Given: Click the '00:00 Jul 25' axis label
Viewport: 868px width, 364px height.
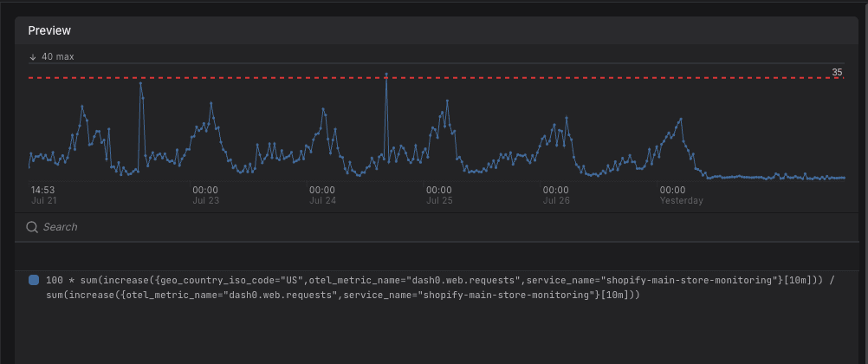Looking at the screenshot, I should coord(439,195).
